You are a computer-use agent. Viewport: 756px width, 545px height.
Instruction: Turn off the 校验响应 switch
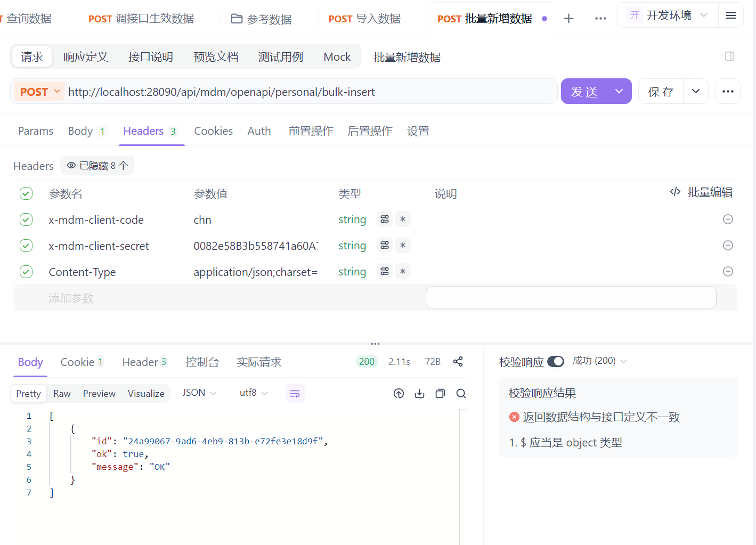pos(555,362)
